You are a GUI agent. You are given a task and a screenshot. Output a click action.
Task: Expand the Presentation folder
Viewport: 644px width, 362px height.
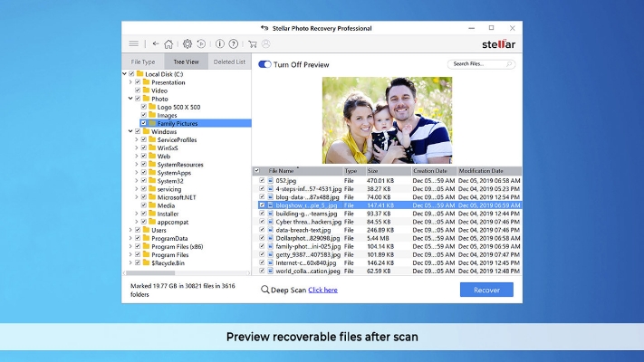(x=130, y=82)
